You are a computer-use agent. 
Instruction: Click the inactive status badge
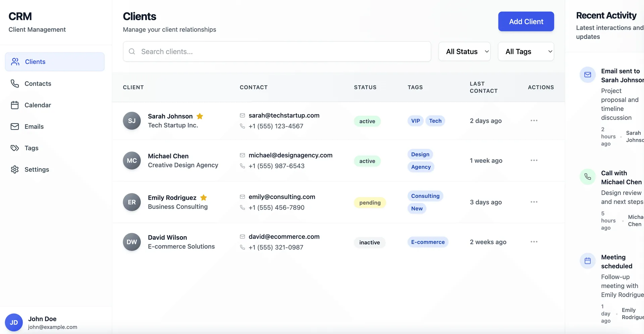pos(370,242)
